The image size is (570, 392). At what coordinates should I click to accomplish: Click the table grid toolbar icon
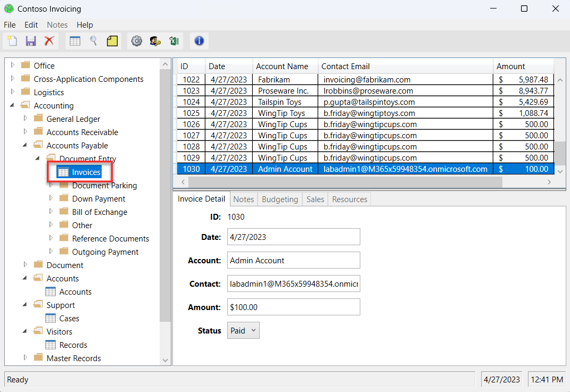coord(75,41)
